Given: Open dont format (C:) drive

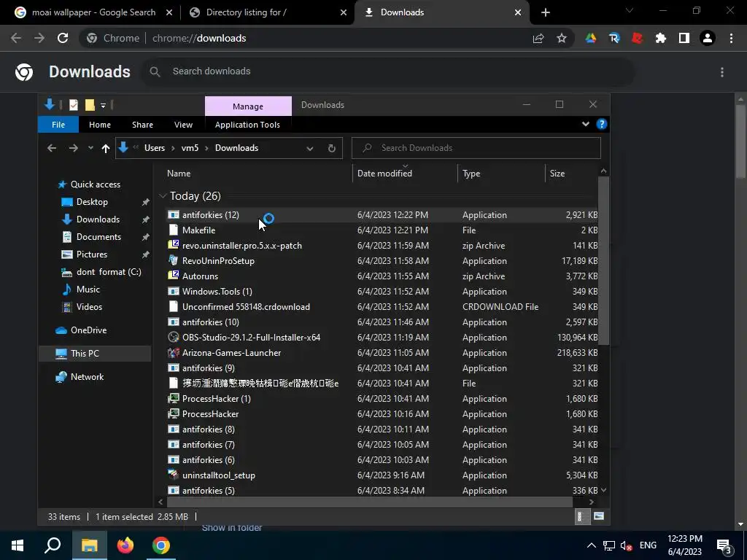Looking at the screenshot, I should click(109, 272).
